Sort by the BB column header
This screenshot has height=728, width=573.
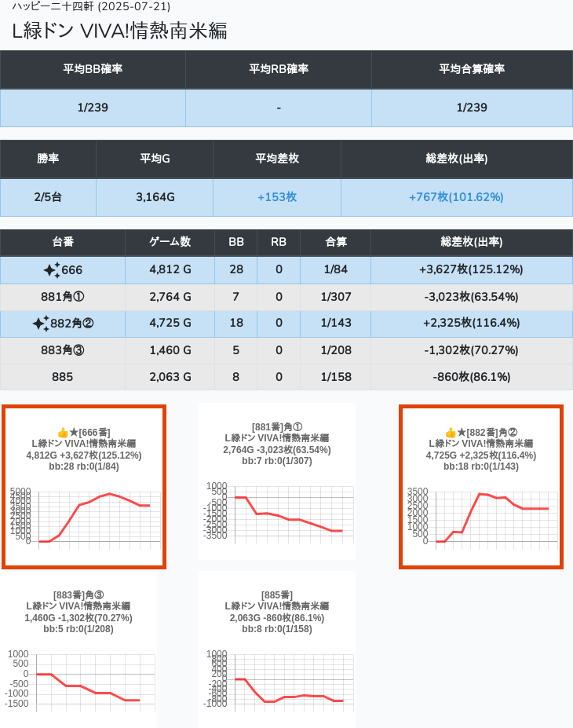coord(235,243)
